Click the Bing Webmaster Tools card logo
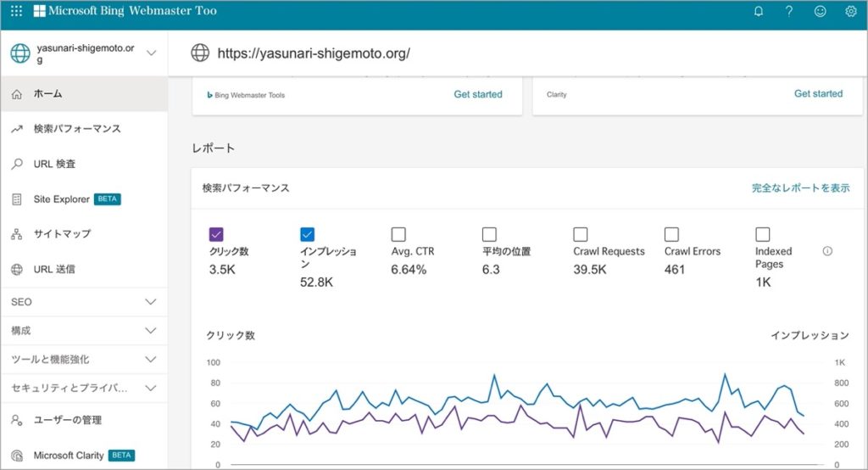Image resolution: width=868 pixels, height=470 pixels. click(210, 95)
